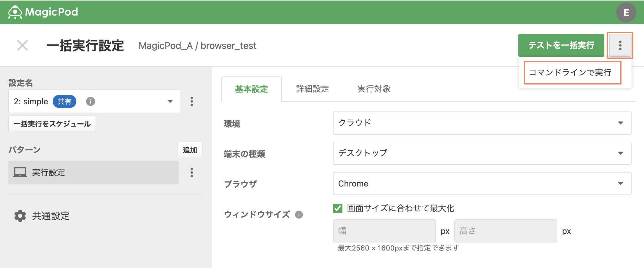Image resolution: width=644 pixels, height=268 pixels.
Task: Select the 実行設定 pattern row
Action: coord(94,173)
